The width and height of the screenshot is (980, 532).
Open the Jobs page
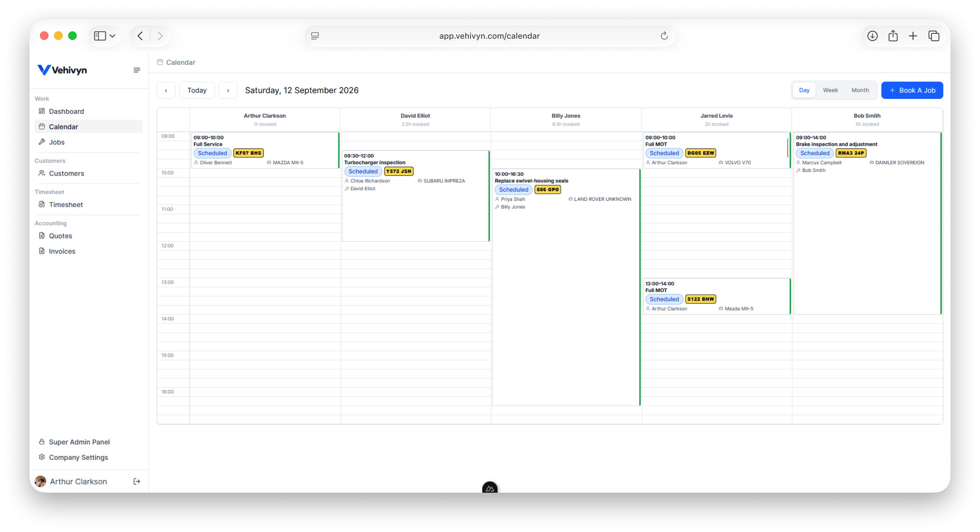[88, 142]
